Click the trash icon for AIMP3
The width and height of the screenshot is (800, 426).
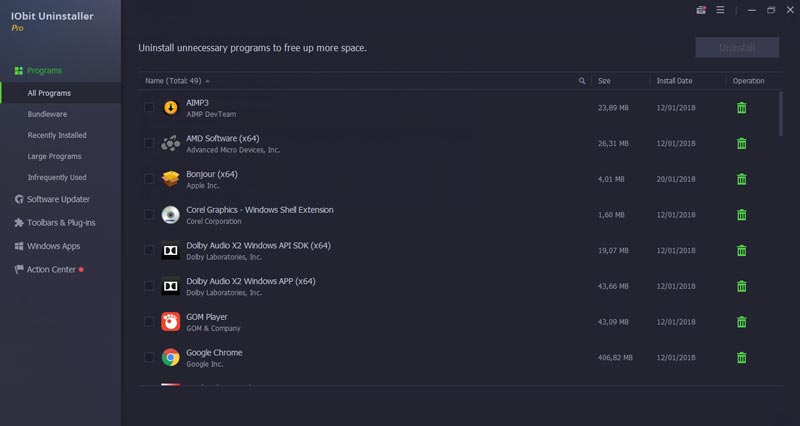point(741,108)
